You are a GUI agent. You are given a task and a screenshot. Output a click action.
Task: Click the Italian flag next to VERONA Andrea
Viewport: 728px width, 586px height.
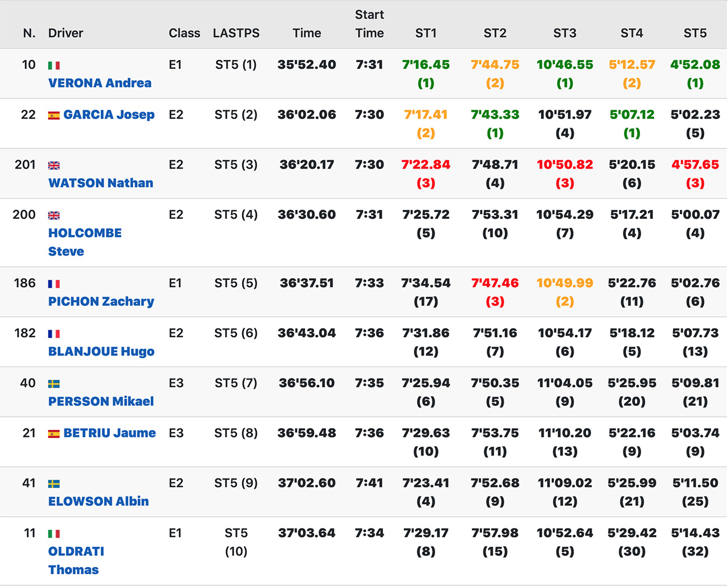tap(54, 65)
